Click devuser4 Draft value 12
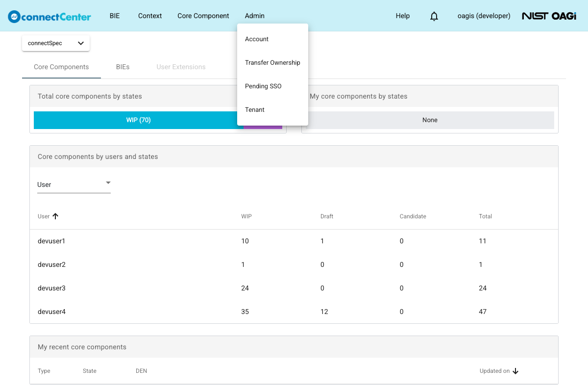Viewport: 588px width, 392px height. pyautogui.click(x=324, y=312)
